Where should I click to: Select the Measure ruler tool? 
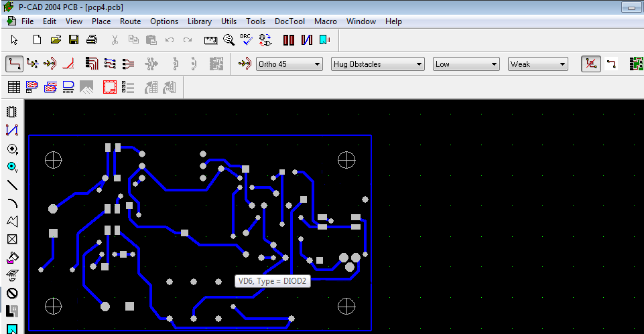(210, 39)
